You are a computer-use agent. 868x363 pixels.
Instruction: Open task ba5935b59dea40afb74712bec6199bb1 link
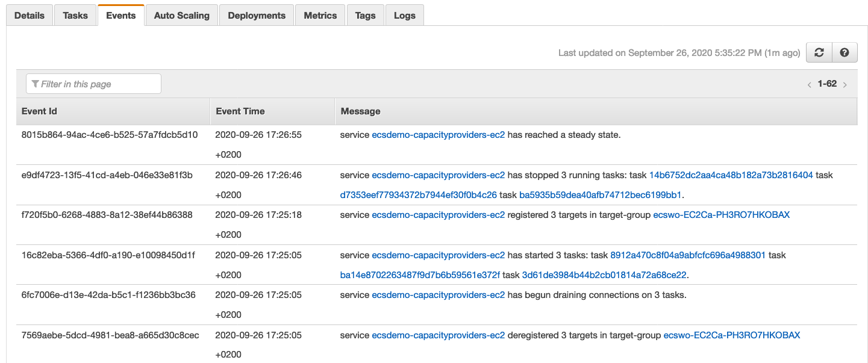600,195
